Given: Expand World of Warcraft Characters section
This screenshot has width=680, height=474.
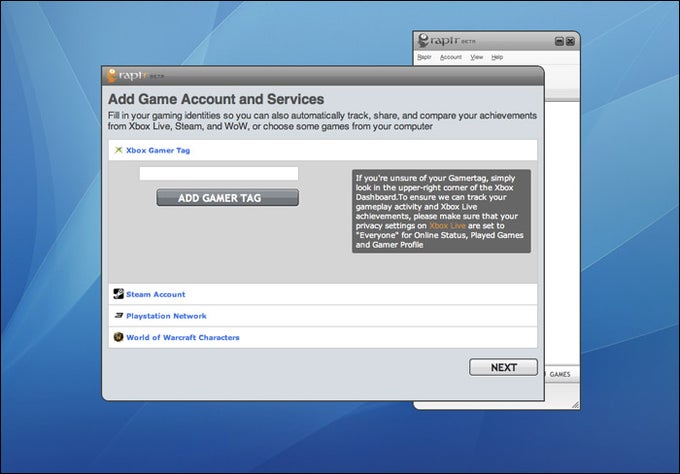Looking at the screenshot, I should point(323,337).
